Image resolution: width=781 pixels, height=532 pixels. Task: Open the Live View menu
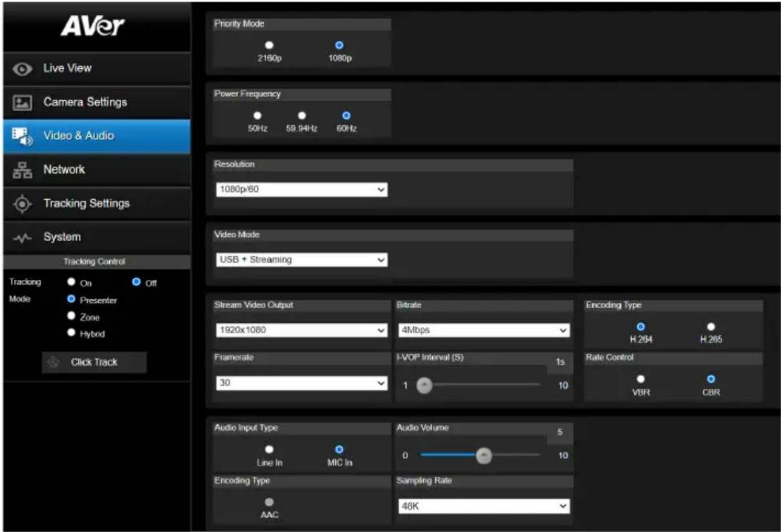[96, 68]
